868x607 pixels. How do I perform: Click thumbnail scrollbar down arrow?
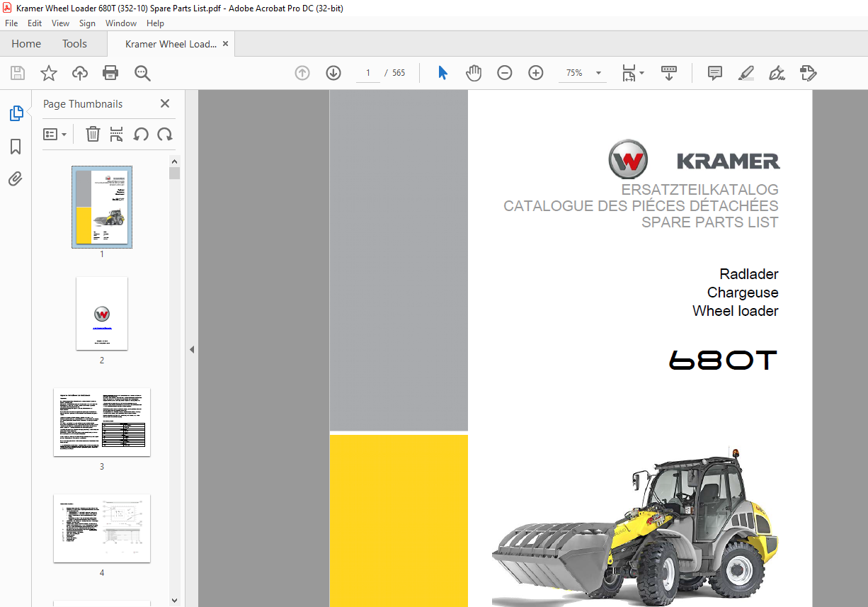(x=175, y=601)
